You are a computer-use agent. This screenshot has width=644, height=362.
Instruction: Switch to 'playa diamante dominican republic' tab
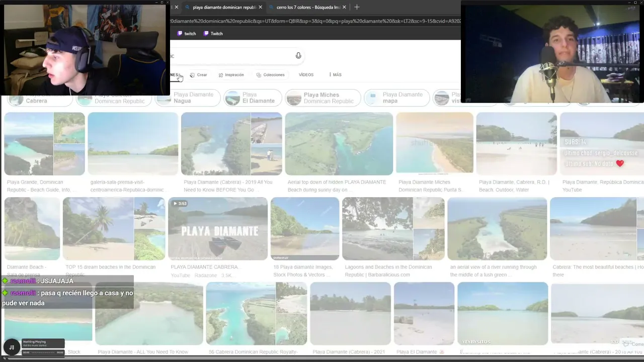(x=224, y=8)
